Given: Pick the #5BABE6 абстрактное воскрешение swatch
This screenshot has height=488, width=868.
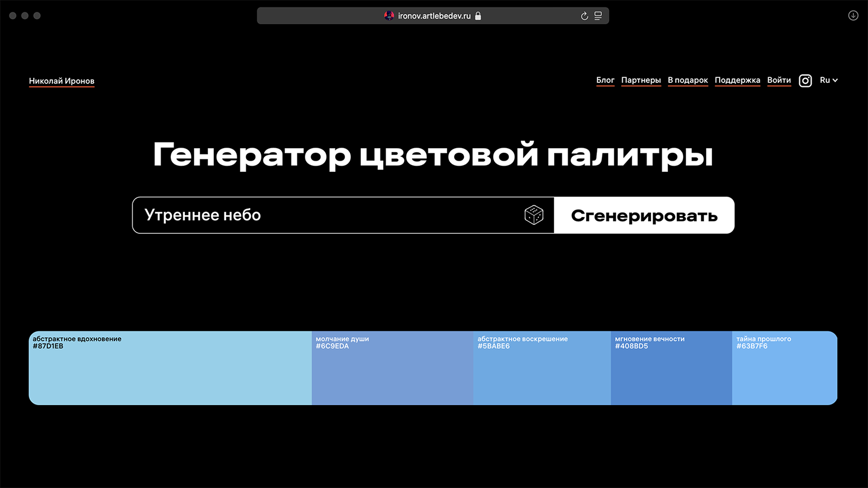Looking at the screenshot, I should click(542, 368).
